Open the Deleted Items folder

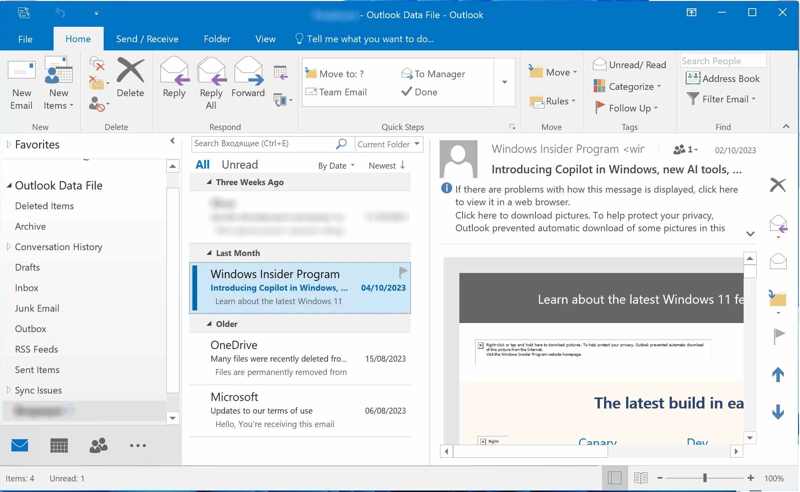point(44,206)
